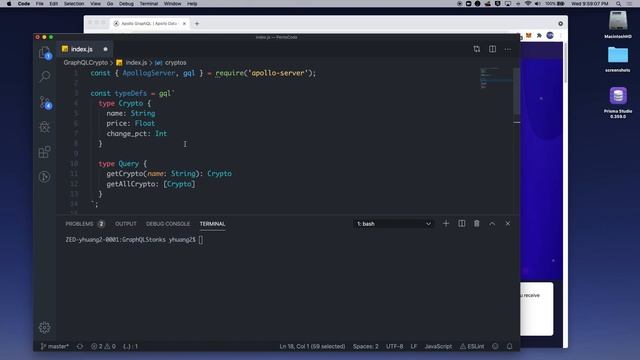640x360 pixels.
Task: Open the volume menu bar icon
Action: (x=538, y=4)
